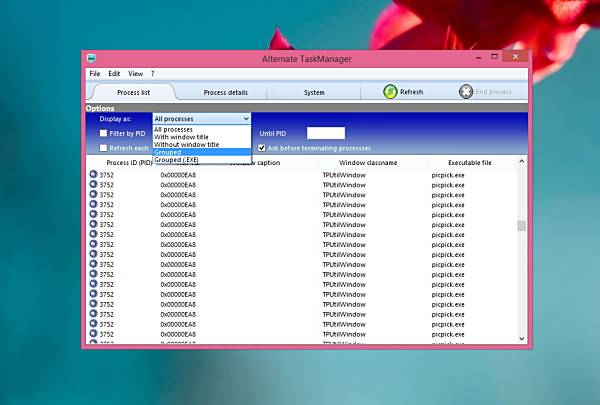Viewport: 600px width, 405px height.
Task: Click the vertical scrollbar thumb
Action: point(522,226)
